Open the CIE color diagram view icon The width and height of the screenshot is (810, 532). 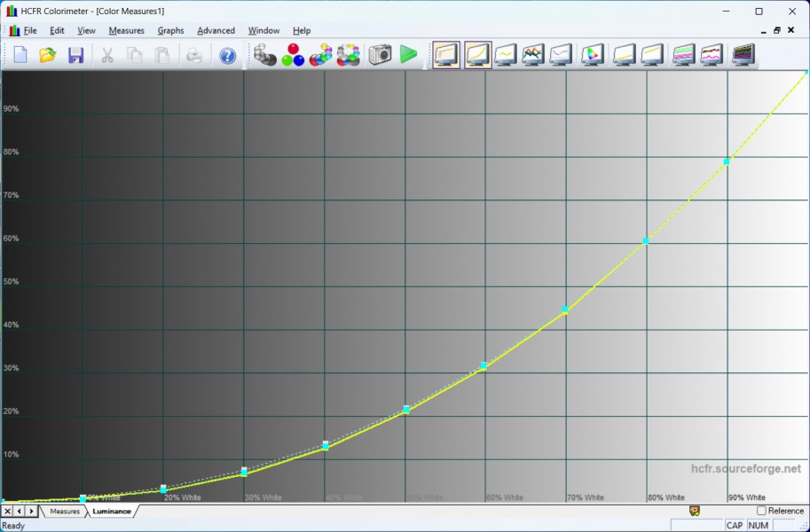pyautogui.click(x=592, y=55)
